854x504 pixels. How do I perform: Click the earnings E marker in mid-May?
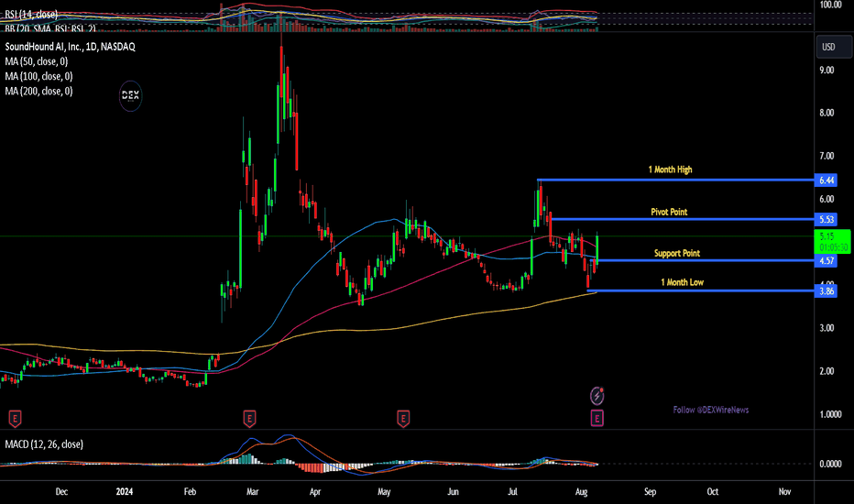pyautogui.click(x=403, y=419)
